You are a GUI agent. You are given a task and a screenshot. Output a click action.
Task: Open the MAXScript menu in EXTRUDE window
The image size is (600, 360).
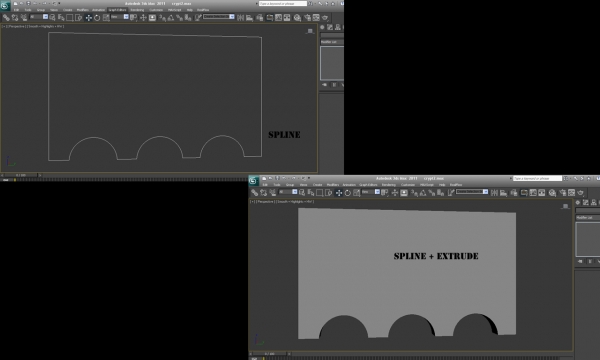[x=427, y=184]
